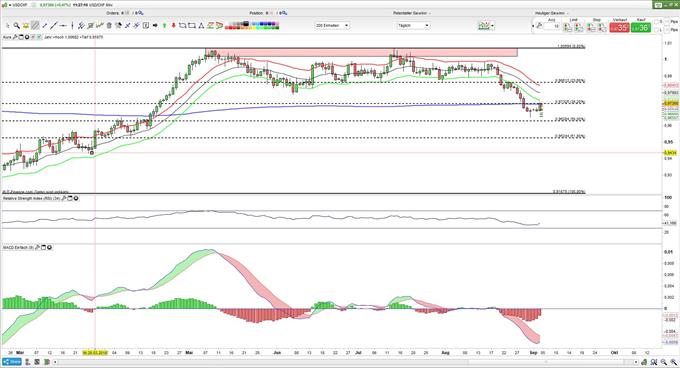Select the red down arrow marker tool
This screenshot has height=368, width=680.
[173, 26]
